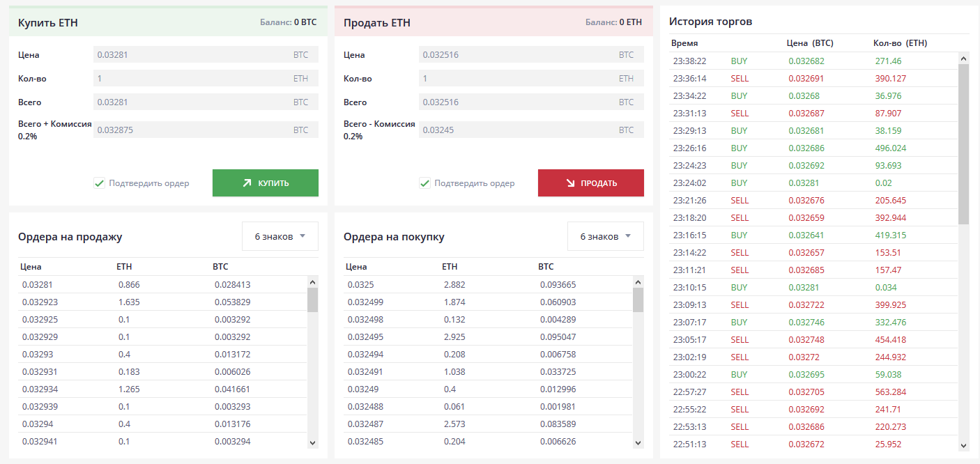The width and height of the screenshot is (980, 464).
Task: Toggle Подтвердить ордер checkbox in buy panel
Action: [99, 183]
